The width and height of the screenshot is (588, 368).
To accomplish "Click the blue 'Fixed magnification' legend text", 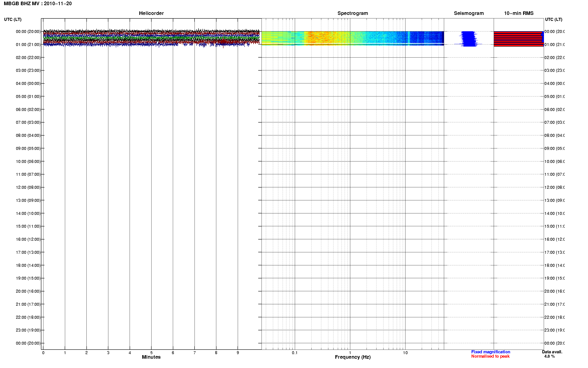I will pyautogui.click(x=491, y=352).
